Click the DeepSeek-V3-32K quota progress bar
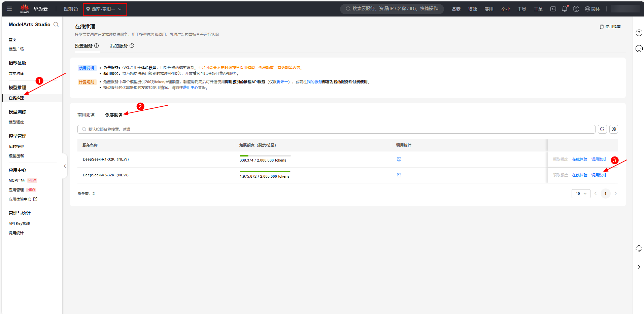The height and width of the screenshot is (314, 644). [x=265, y=172]
